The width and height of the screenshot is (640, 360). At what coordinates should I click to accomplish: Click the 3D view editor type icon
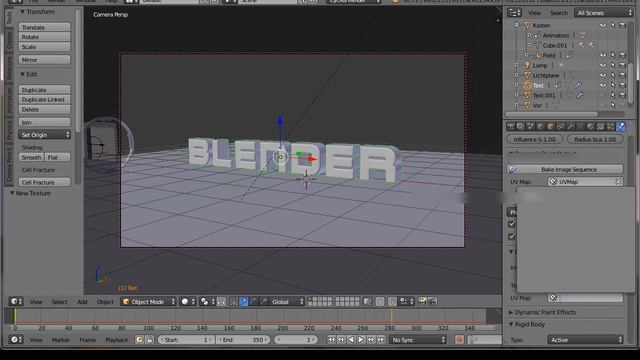click(16, 302)
